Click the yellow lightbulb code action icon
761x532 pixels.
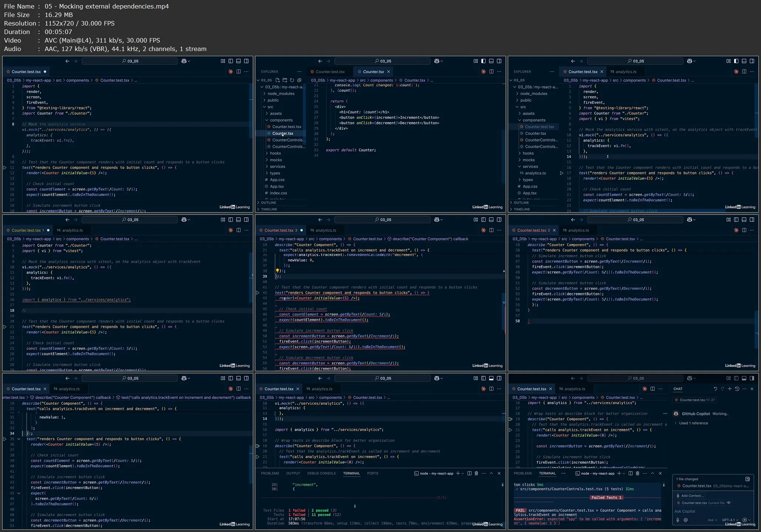tap(277, 271)
